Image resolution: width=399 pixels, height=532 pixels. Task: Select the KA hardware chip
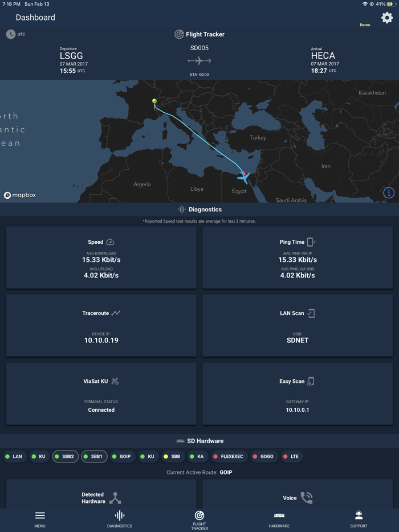[x=198, y=456]
